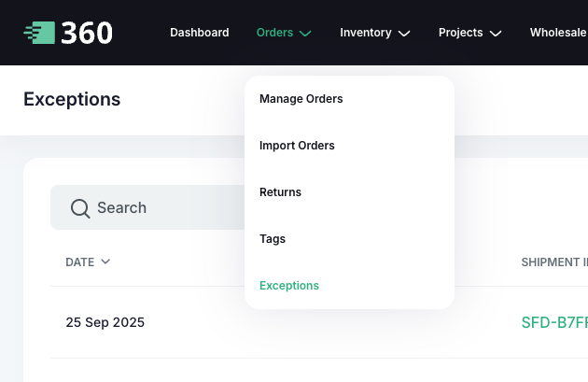Select Tags in the Orders dropdown
588x382 pixels.
pyautogui.click(x=273, y=239)
